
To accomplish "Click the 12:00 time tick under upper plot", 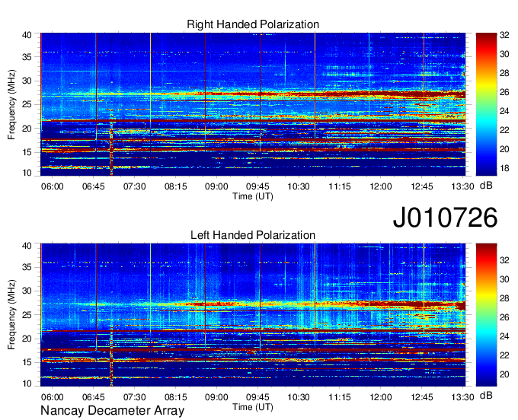I will click(381, 186).
